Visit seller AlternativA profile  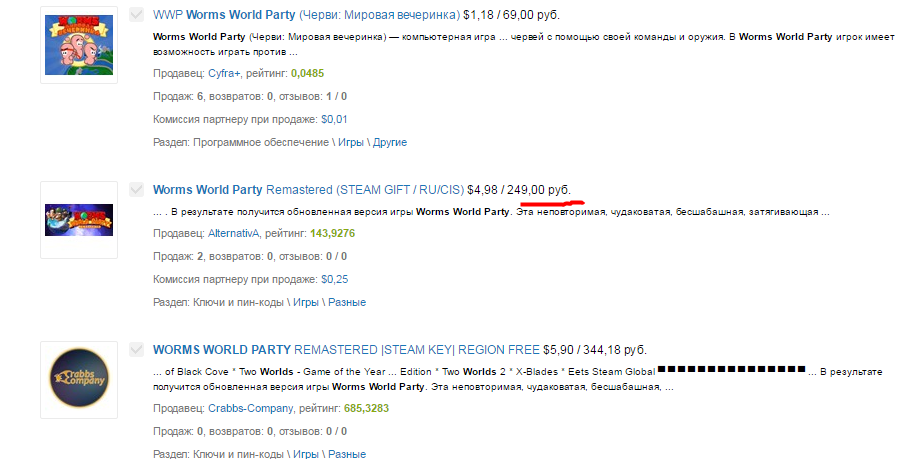tap(234, 234)
